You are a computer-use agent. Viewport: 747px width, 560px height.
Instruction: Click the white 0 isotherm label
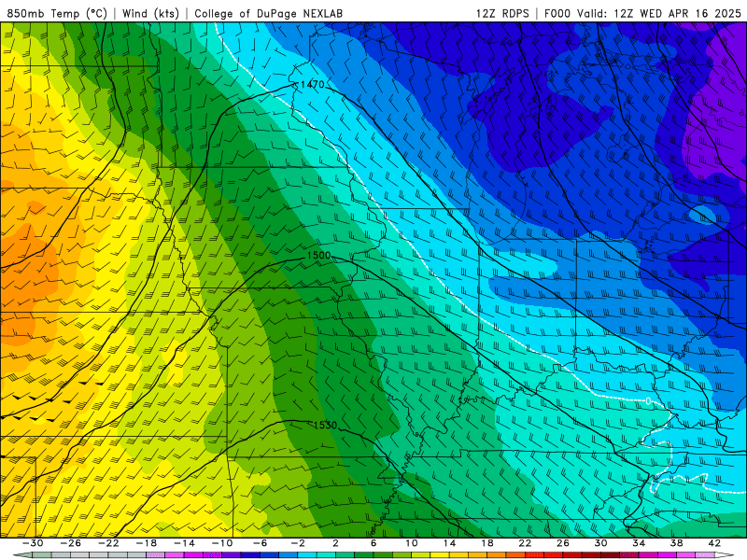pos(648,401)
